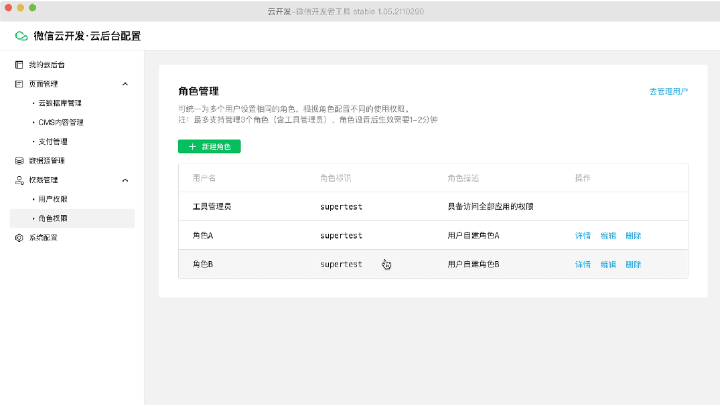View 详情 for 角色B
Image resolution: width=720 pixels, height=406 pixels.
[x=583, y=265]
